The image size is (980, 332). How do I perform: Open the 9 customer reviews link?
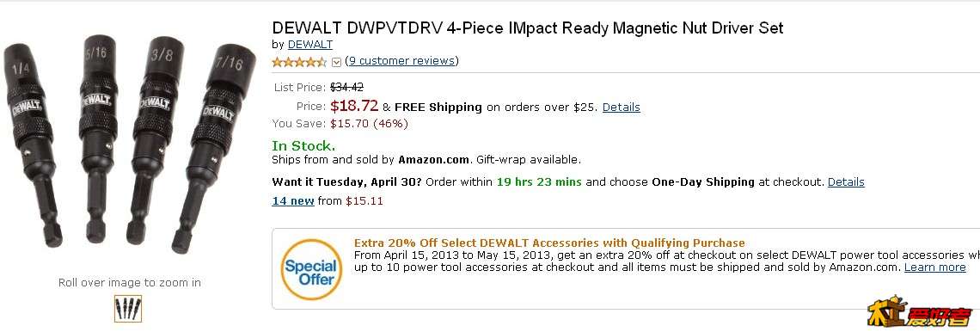point(401,61)
